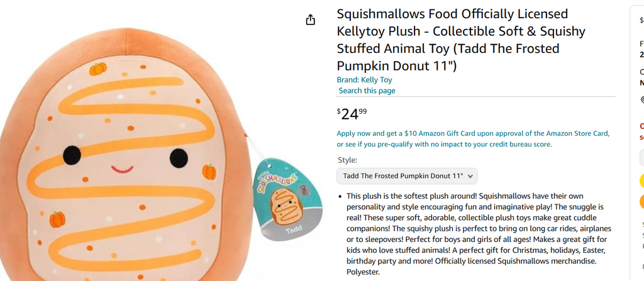Click the pumpkin on the plush's lower left
This screenshot has height=281, width=644.
click(57, 219)
